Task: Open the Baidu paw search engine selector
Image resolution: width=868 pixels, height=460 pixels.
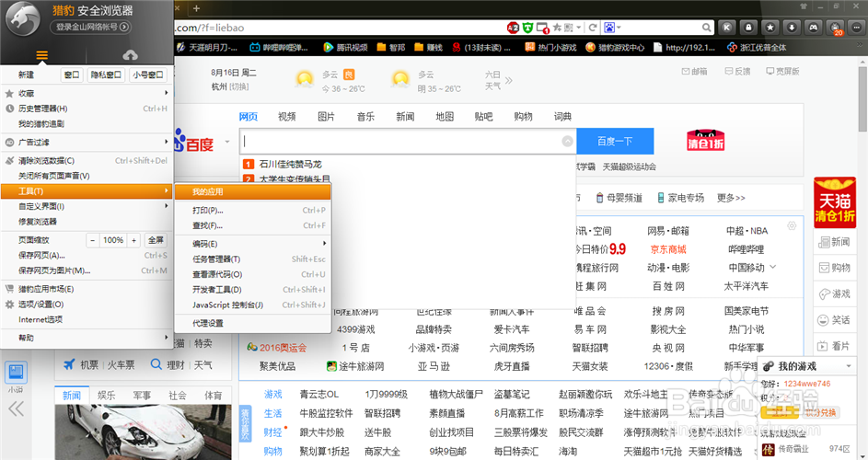Action: 612,27
